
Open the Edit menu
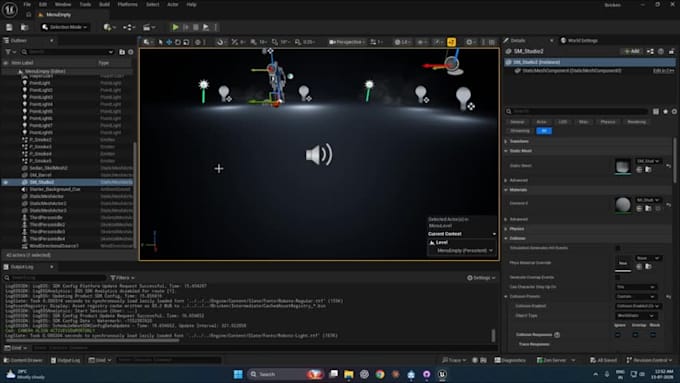coord(43,4)
